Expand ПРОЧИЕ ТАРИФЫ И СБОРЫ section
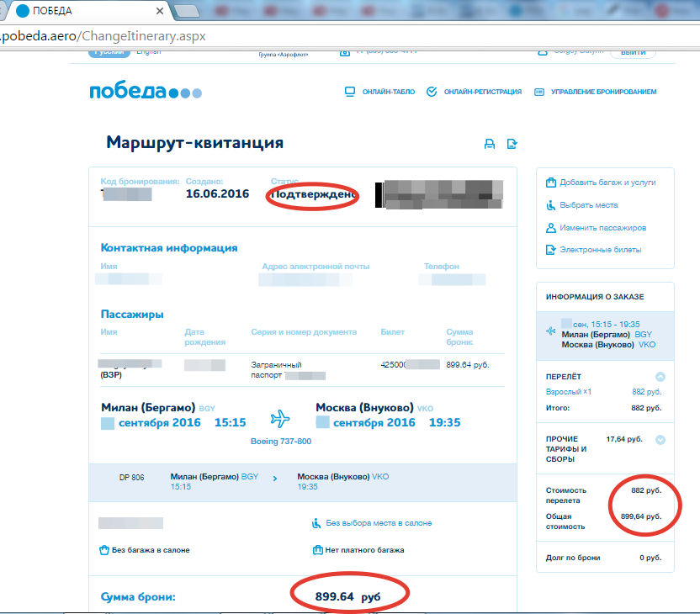The width and height of the screenshot is (700, 614). tap(660, 439)
